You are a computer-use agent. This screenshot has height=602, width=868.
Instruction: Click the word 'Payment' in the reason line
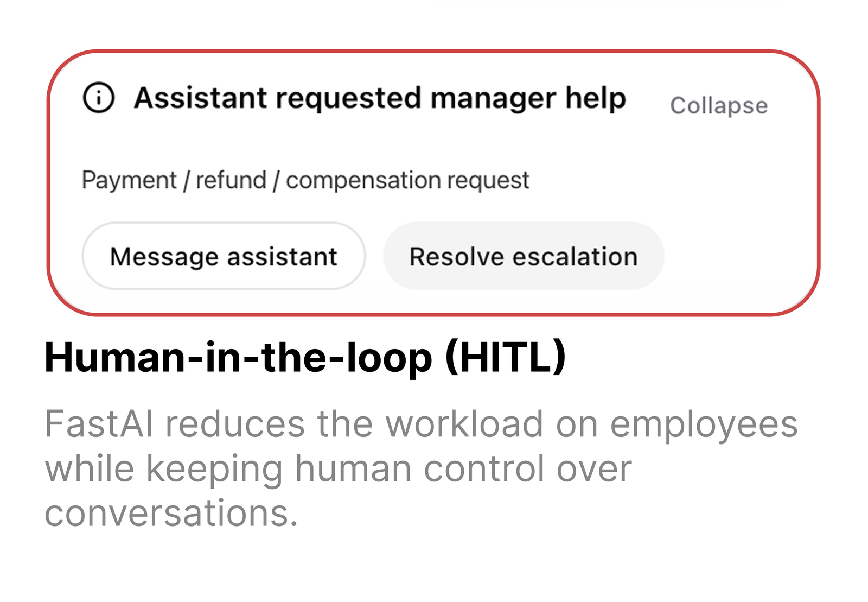129,180
